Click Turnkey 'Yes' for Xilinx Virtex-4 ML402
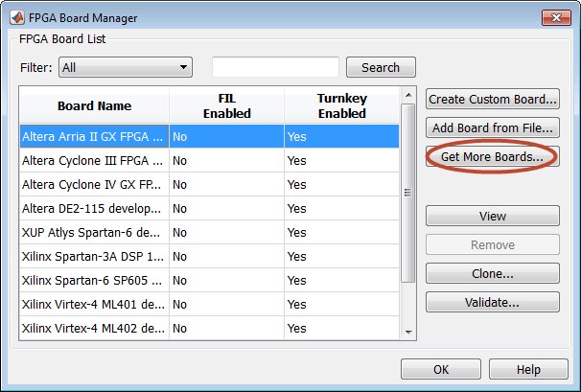 click(x=342, y=329)
